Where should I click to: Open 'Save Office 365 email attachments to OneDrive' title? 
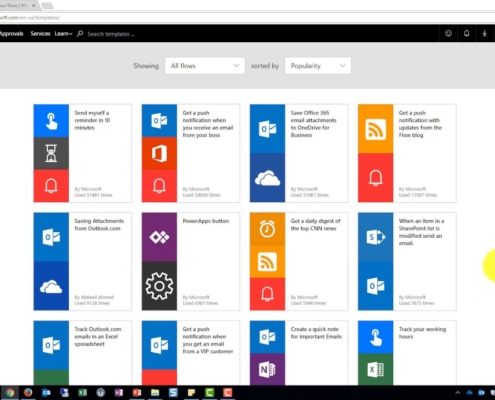click(314, 124)
